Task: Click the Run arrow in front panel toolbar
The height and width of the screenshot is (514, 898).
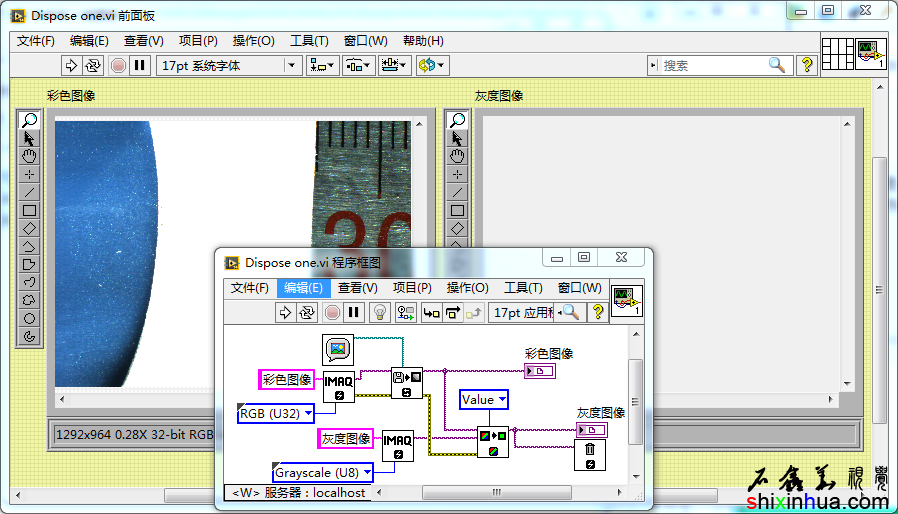Action: click(71, 65)
